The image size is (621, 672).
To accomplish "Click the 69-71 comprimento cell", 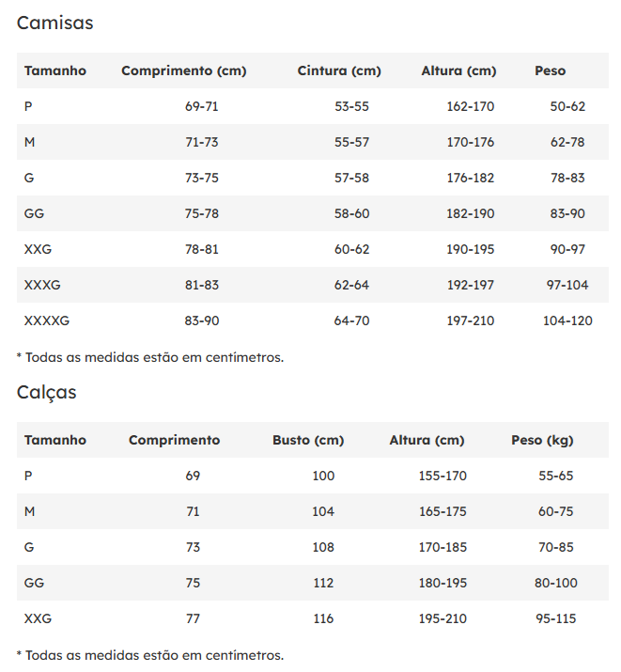I will tap(201, 106).
